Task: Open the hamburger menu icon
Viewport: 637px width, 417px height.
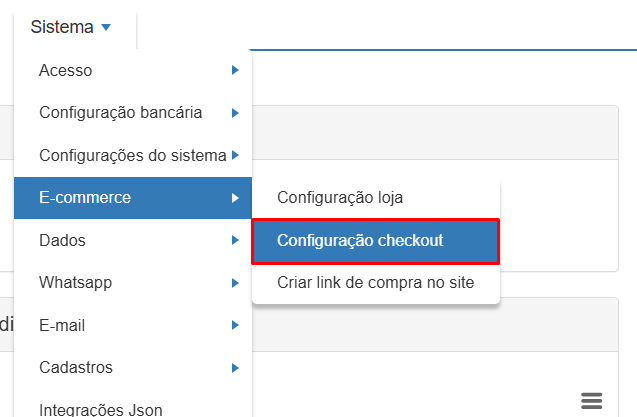Action: pos(591,400)
